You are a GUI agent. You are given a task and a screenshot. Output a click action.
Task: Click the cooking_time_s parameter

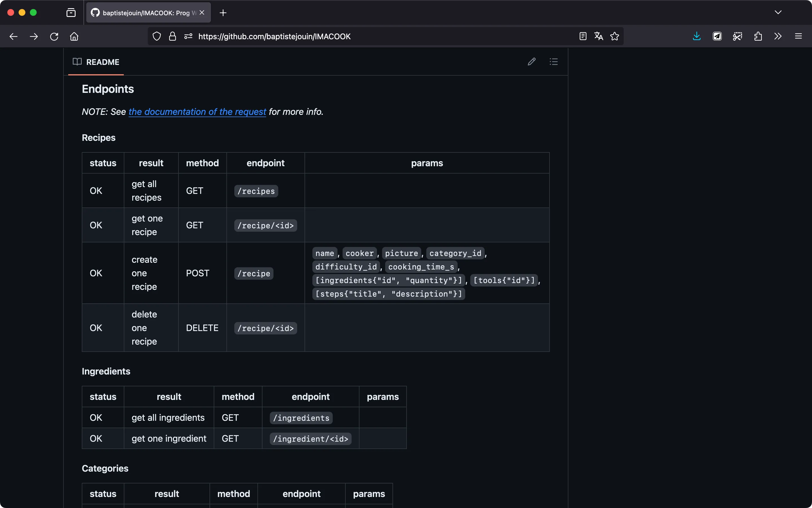(421, 266)
